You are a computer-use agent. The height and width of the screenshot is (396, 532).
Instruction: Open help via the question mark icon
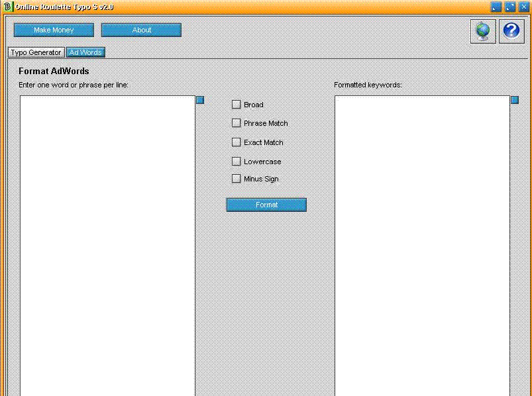[511, 31]
